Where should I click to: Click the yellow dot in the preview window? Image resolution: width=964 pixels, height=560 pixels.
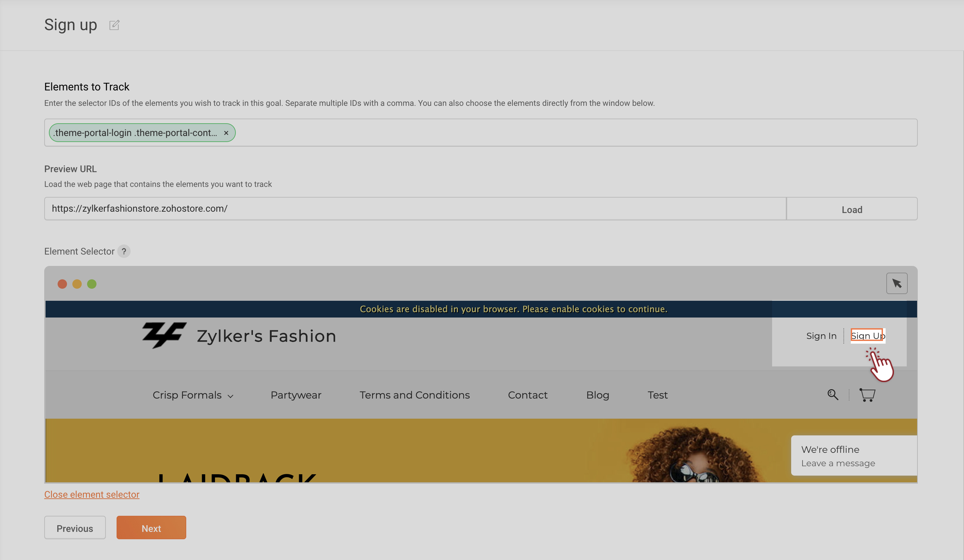click(77, 284)
